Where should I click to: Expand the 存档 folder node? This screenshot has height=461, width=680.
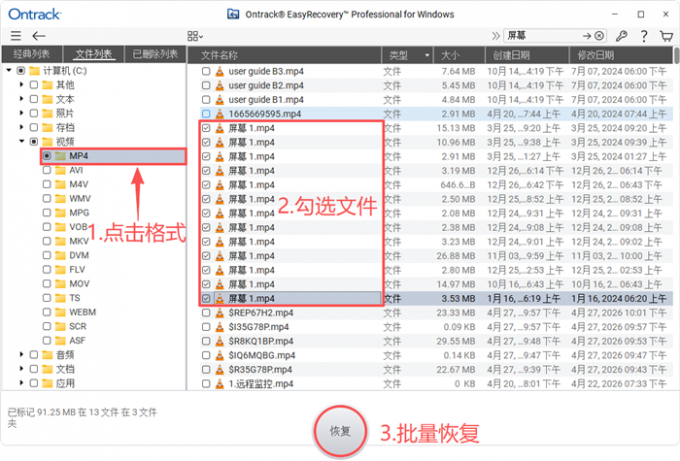click(x=21, y=127)
